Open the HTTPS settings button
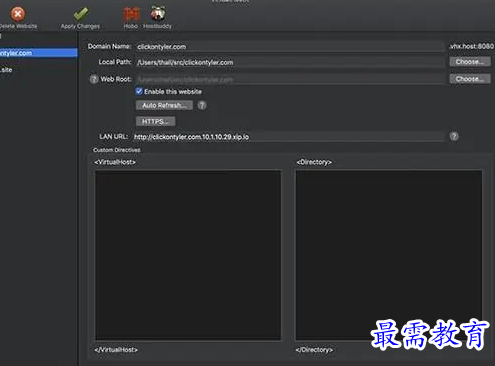This screenshot has width=495, height=366. coord(155,121)
